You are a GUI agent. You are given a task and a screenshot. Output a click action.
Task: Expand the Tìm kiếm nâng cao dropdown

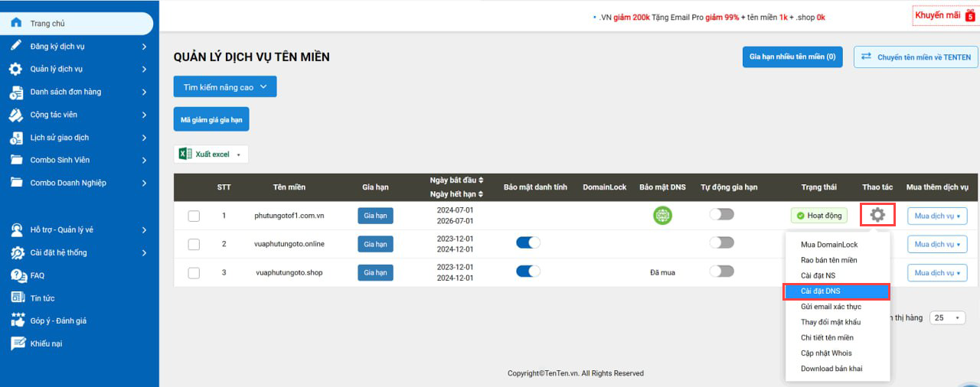[x=224, y=87]
